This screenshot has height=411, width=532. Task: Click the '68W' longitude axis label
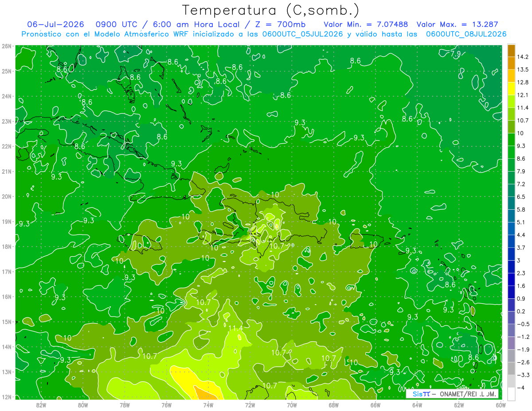tap(334, 404)
